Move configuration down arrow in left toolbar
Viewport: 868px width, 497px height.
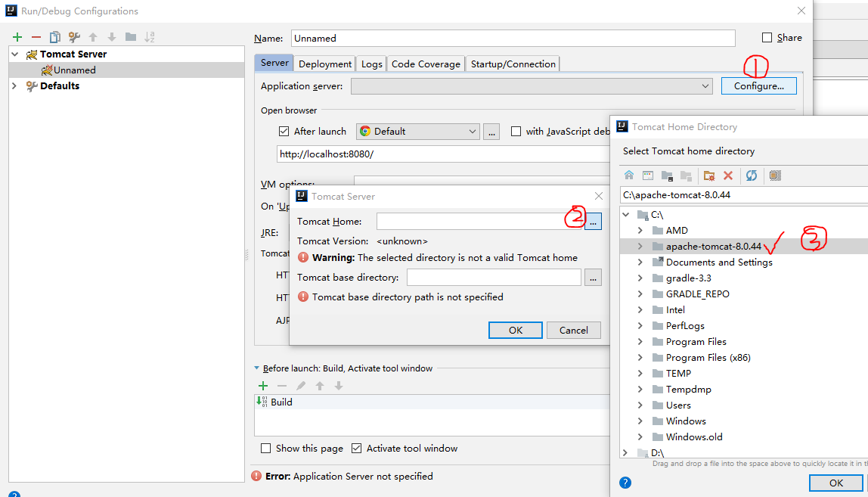[x=112, y=37]
